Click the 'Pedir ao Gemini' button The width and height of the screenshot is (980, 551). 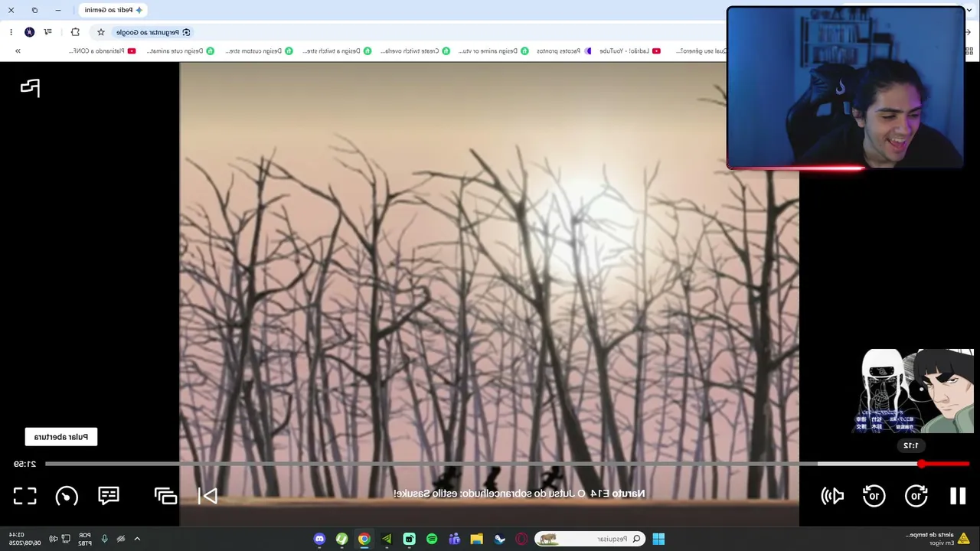[x=113, y=10]
